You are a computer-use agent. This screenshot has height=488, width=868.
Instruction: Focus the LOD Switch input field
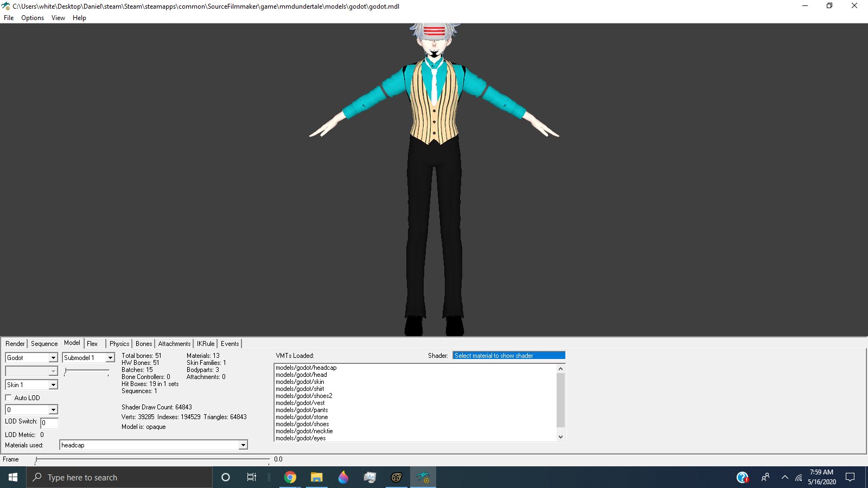tap(49, 423)
